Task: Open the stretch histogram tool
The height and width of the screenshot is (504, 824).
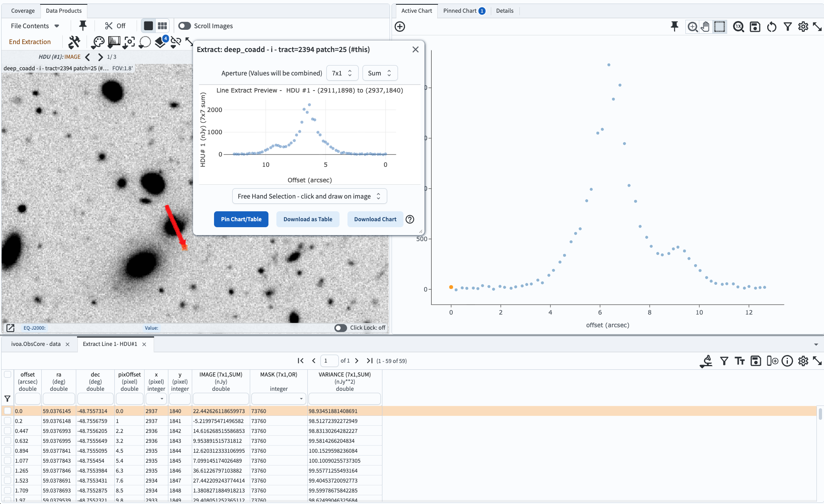Action: coord(114,42)
